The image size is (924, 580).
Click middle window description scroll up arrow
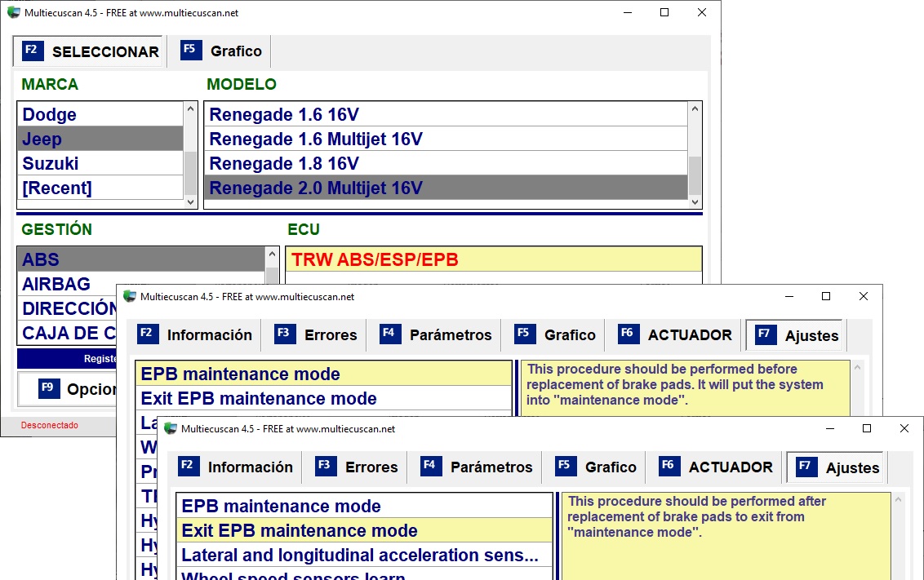click(857, 367)
